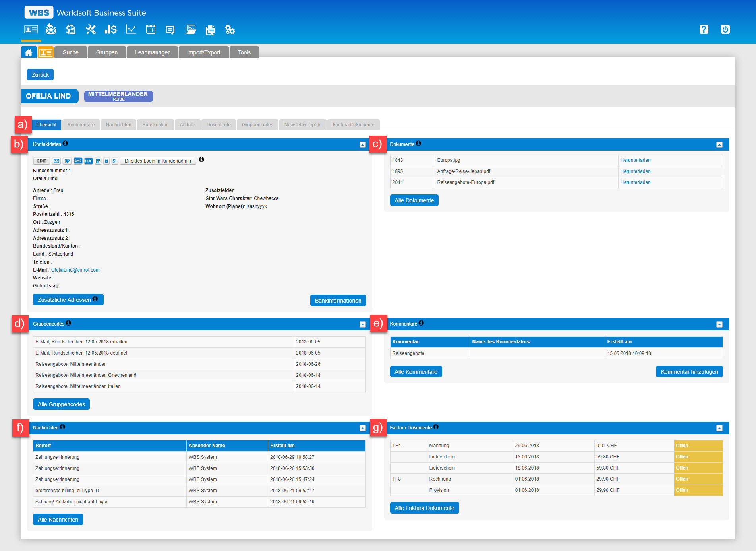Switch to the Newsletter Opt-In sub-tab
The width and height of the screenshot is (756, 551).
[303, 125]
